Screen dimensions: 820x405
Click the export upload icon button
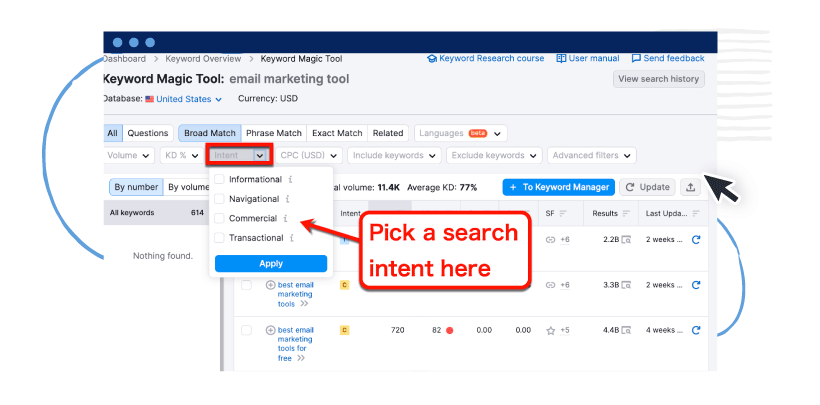pyautogui.click(x=690, y=187)
